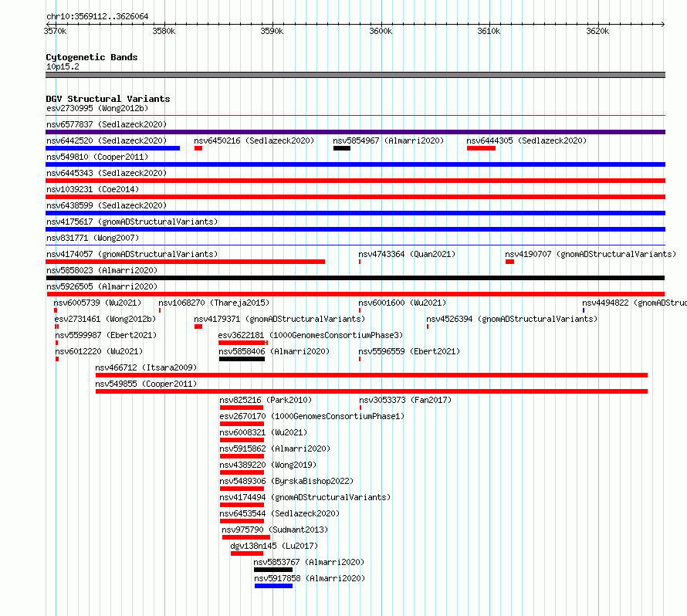This screenshot has height=616, width=687.
Task: Click the red nsv4174057 variant bar
Action: [x=185, y=262]
